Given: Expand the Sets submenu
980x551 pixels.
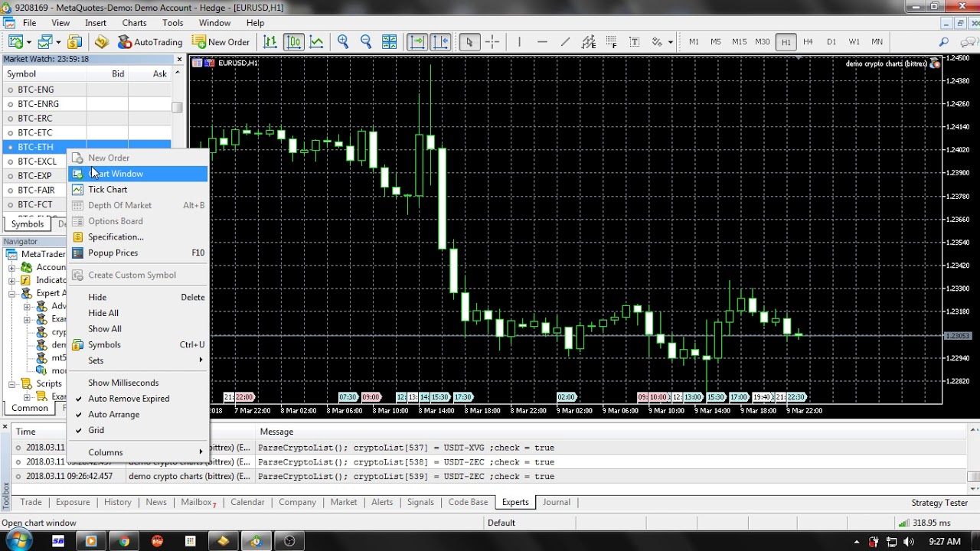Looking at the screenshot, I should tap(138, 360).
